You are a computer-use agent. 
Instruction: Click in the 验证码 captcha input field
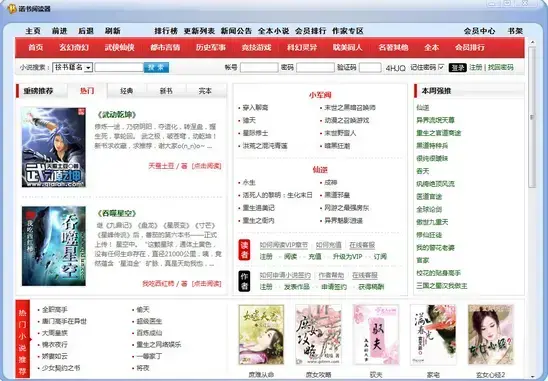coord(370,67)
